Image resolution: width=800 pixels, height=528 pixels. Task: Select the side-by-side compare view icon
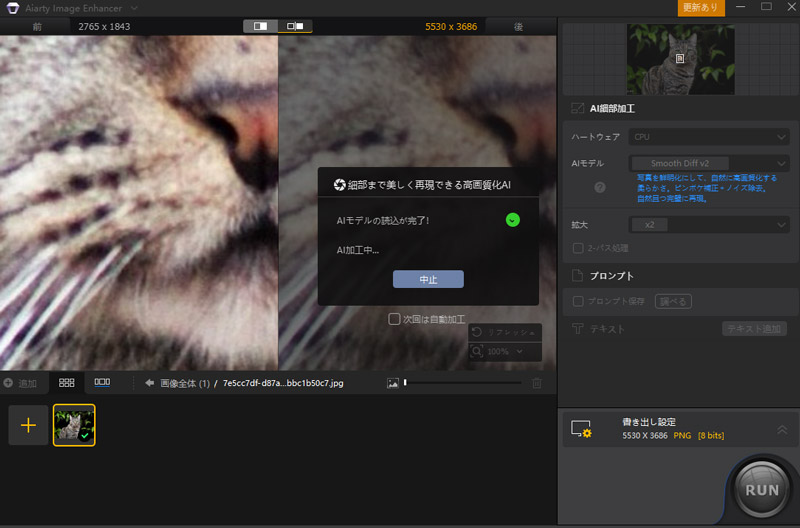[x=295, y=26]
